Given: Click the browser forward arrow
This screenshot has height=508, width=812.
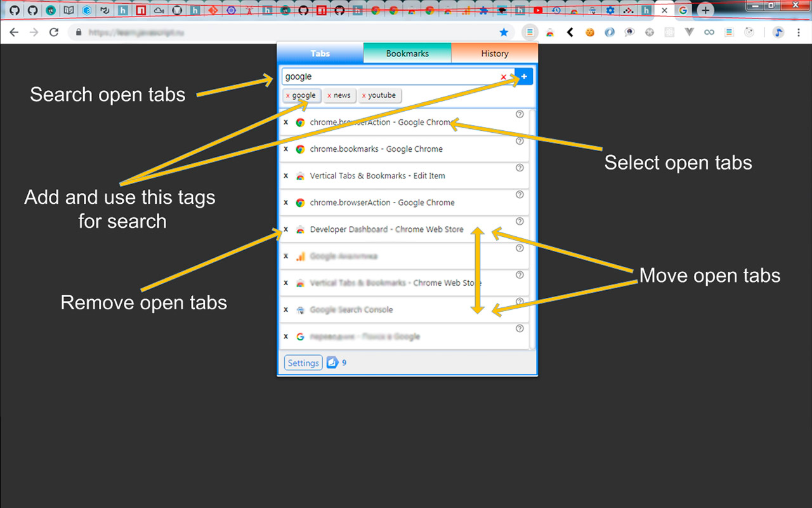Looking at the screenshot, I should [34, 32].
